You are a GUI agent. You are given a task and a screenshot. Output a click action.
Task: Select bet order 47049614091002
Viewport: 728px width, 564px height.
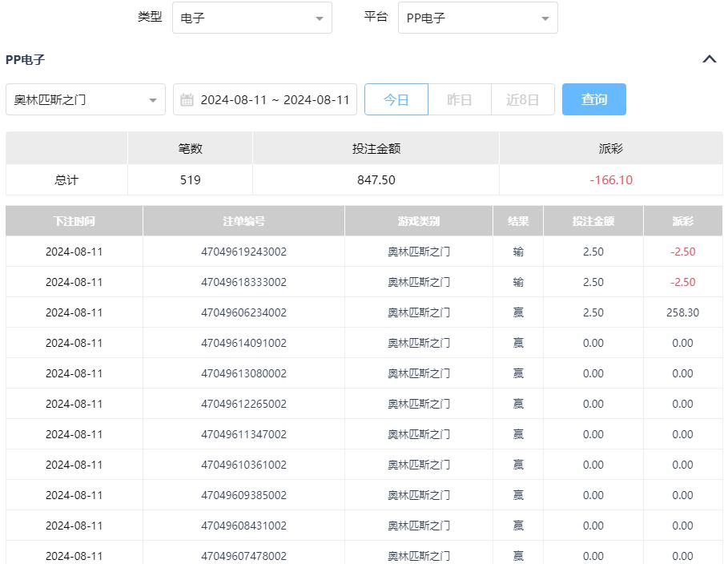tap(243, 343)
